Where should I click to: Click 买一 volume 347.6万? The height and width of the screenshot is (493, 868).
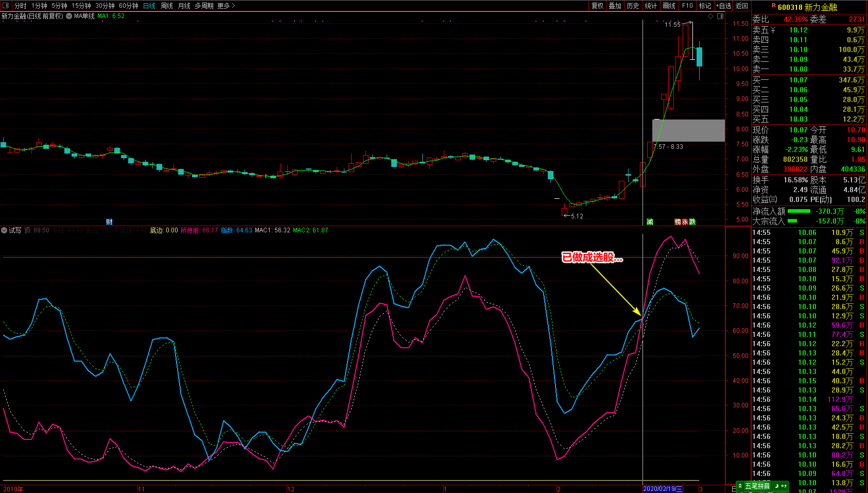tap(852, 80)
